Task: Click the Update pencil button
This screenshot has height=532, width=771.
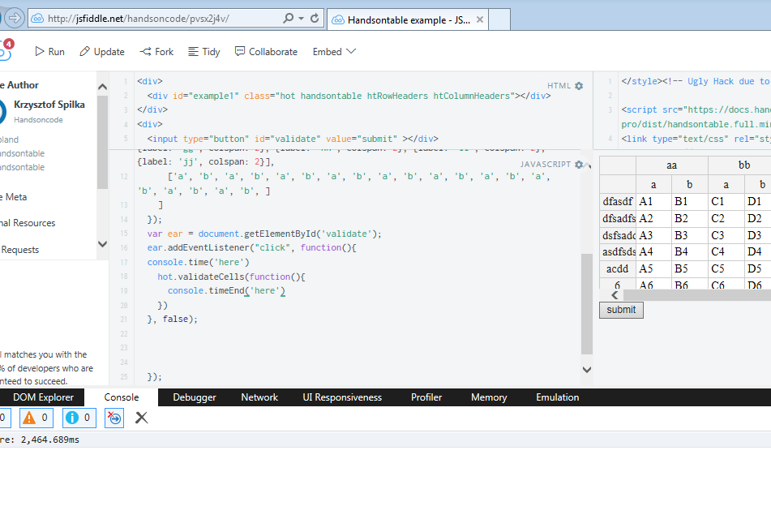Action: [102, 52]
